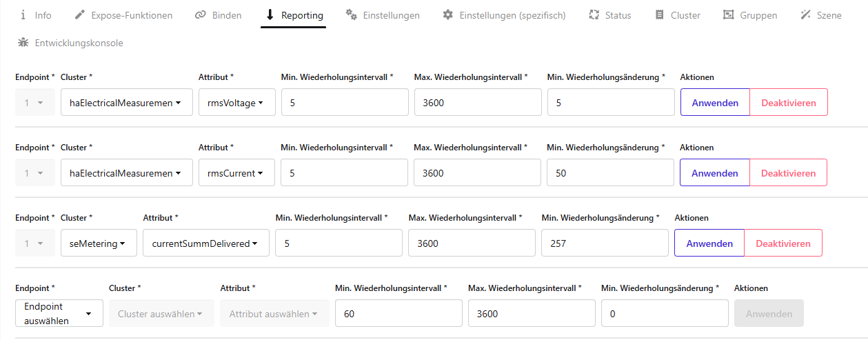Viewport: 868px width, 340px height.
Task: Click the link icon for Binden
Action: pyautogui.click(x=201, y=15)
